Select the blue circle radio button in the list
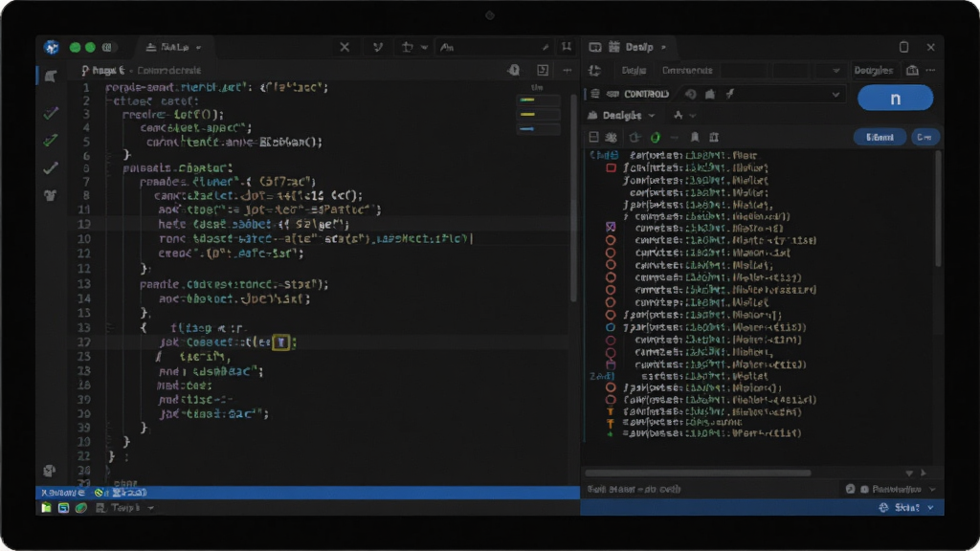980x551 pixels. click(x=611, y=327)
